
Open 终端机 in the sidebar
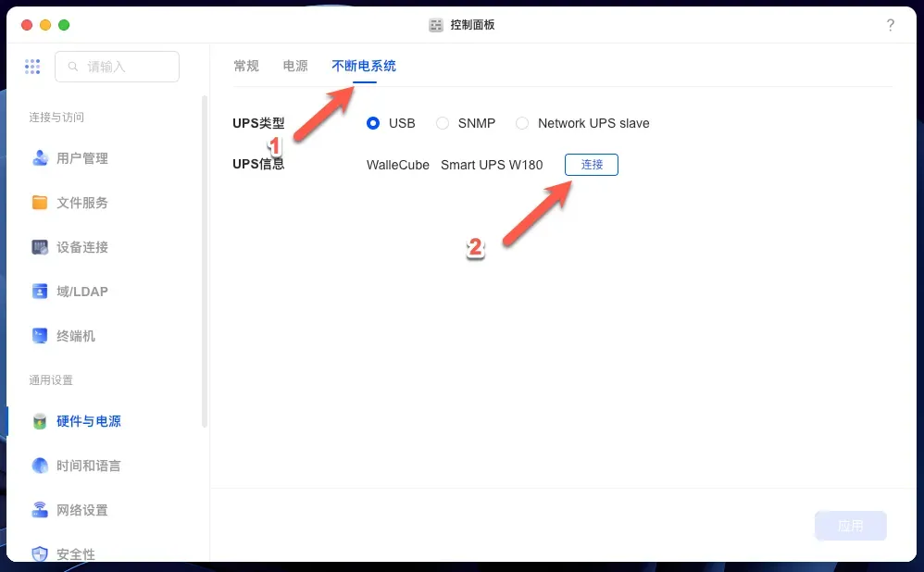[x=76, y=336]
